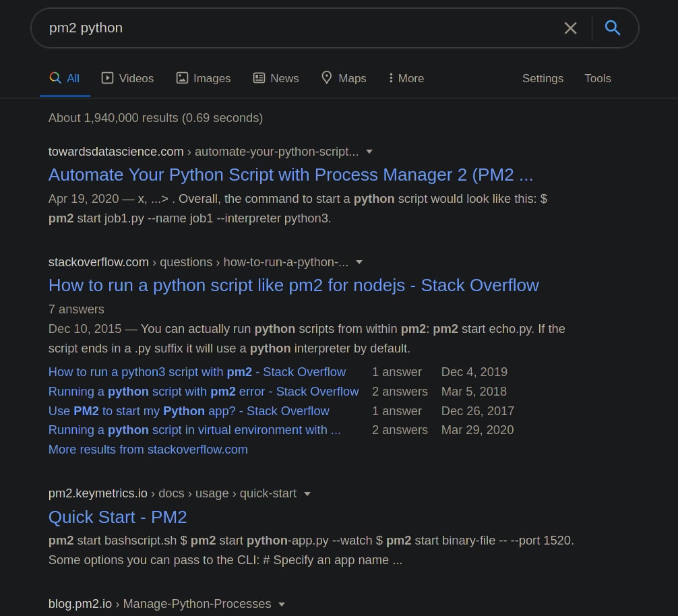The image size is (678, 616).
Task: Open Running a python script with pm2 error
Action: pos(204,391)
